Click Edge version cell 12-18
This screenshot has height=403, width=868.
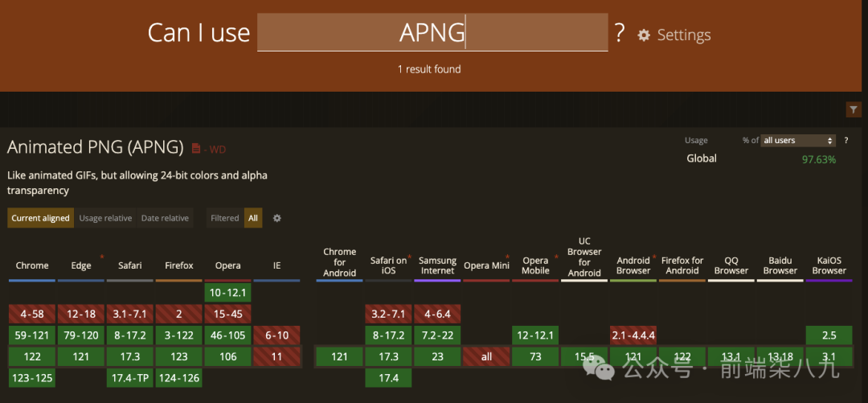click(x=81, y=315)
